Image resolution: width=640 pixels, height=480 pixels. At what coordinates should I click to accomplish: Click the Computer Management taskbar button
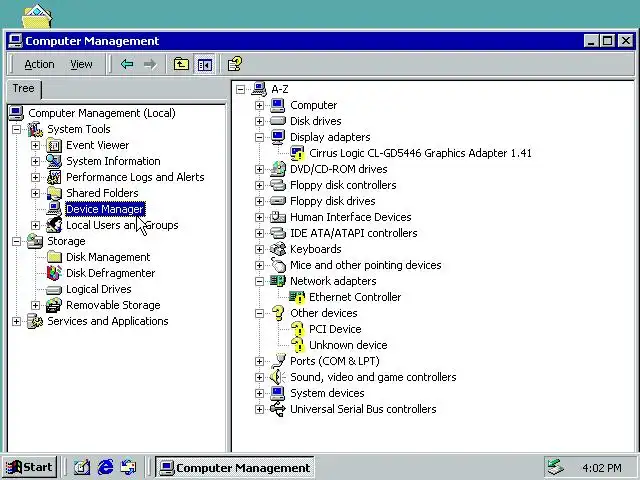(235, 467)
